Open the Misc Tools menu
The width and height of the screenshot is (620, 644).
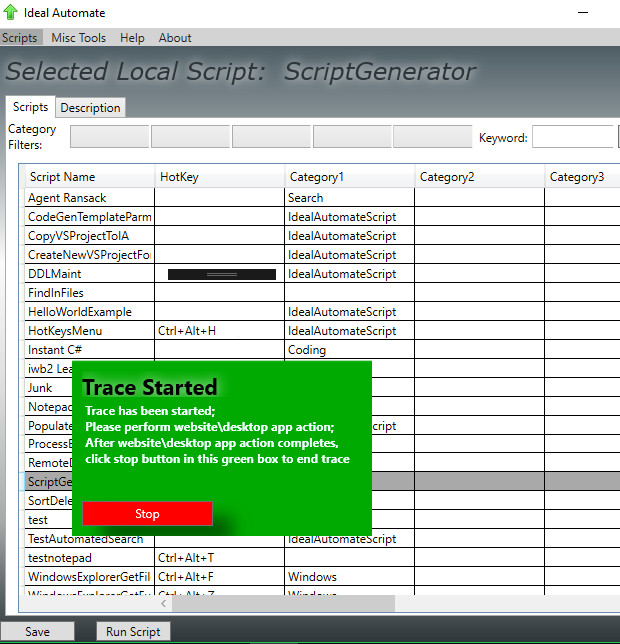click(x=78, y=38)
